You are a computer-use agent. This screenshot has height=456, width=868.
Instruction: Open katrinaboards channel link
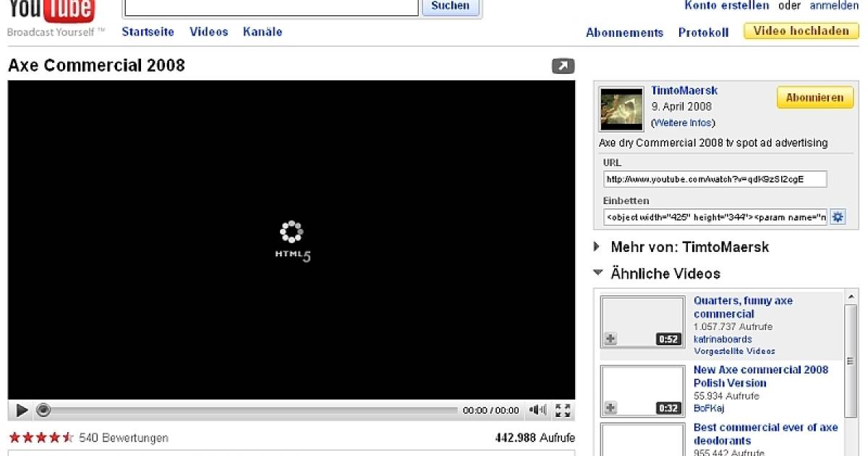tap(723, 339)
